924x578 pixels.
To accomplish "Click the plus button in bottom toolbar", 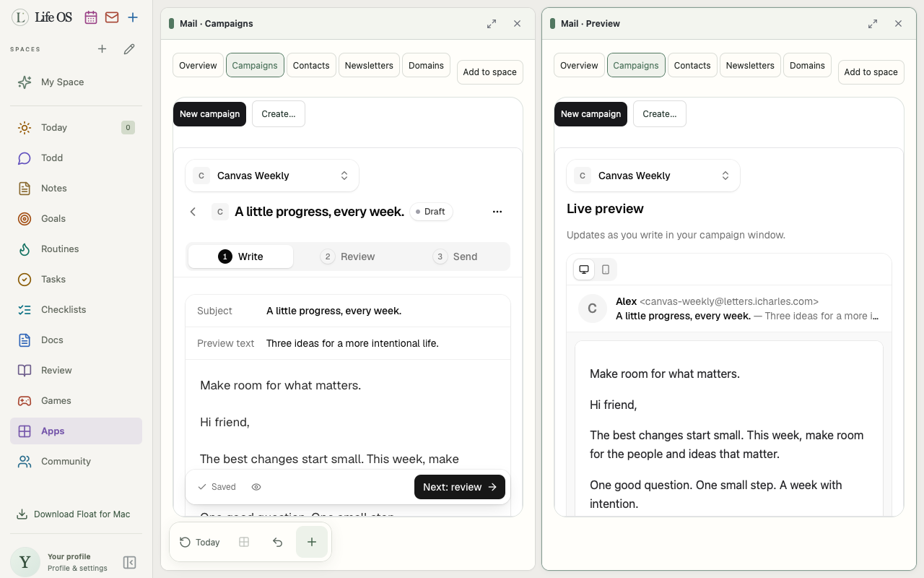I will (312, 542).
